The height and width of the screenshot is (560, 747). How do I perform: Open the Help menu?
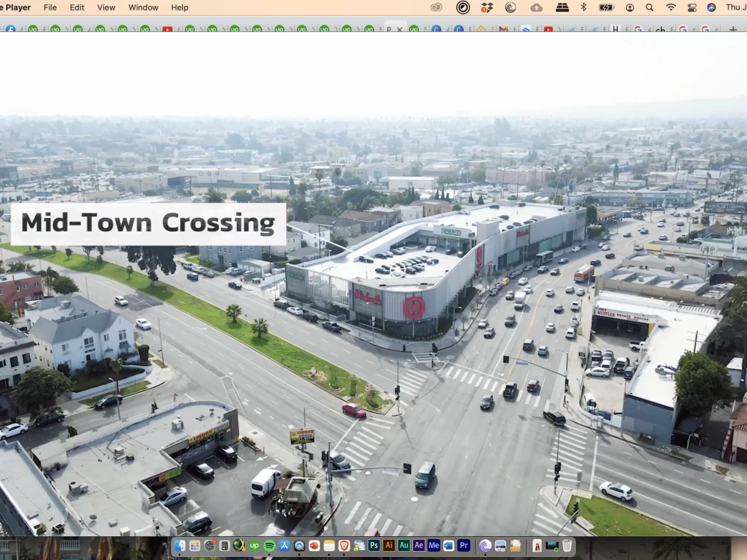click(x=179, y=7)
